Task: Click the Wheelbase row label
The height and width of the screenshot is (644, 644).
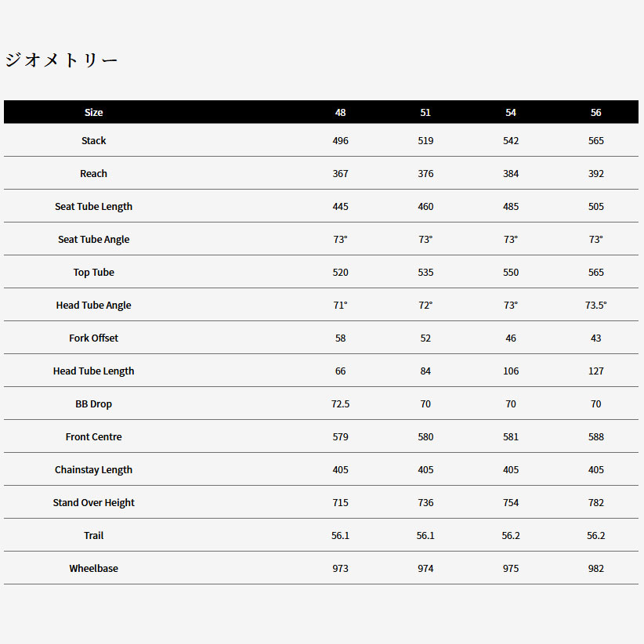Action: tap(94, 569)
